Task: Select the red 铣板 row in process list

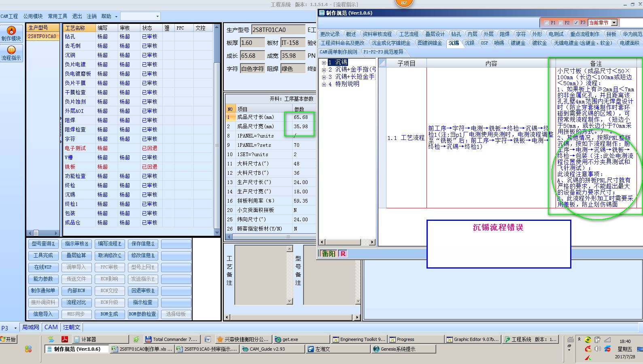Action: click(139, 167)
